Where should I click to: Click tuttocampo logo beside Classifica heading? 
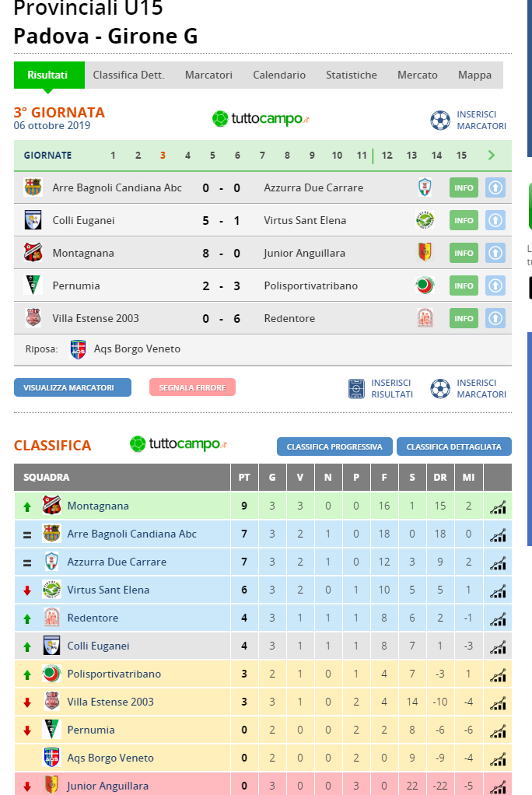point(178,444)
